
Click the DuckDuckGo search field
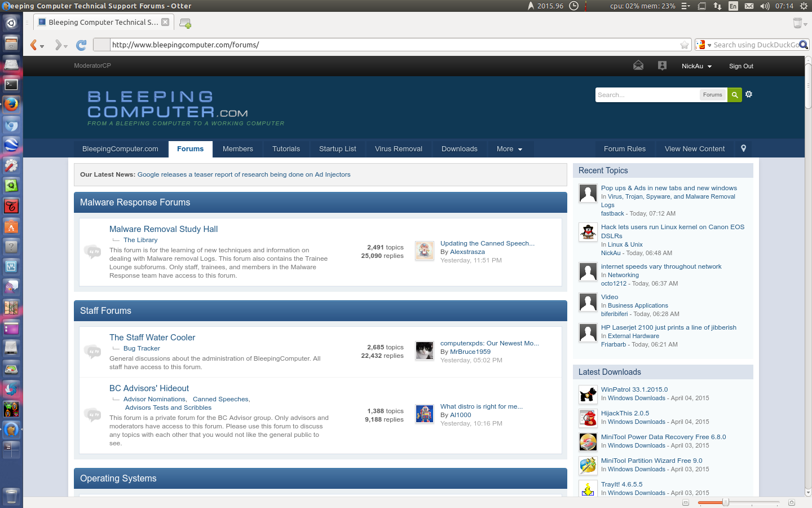756,45
